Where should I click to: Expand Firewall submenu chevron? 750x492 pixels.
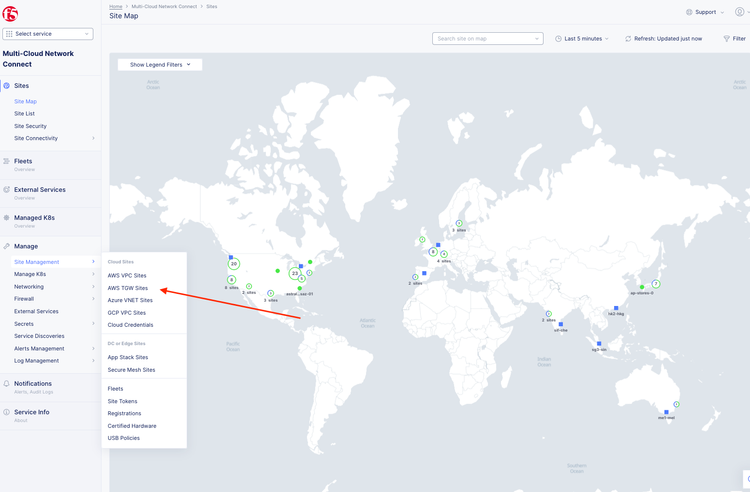(x=93, y=299)
